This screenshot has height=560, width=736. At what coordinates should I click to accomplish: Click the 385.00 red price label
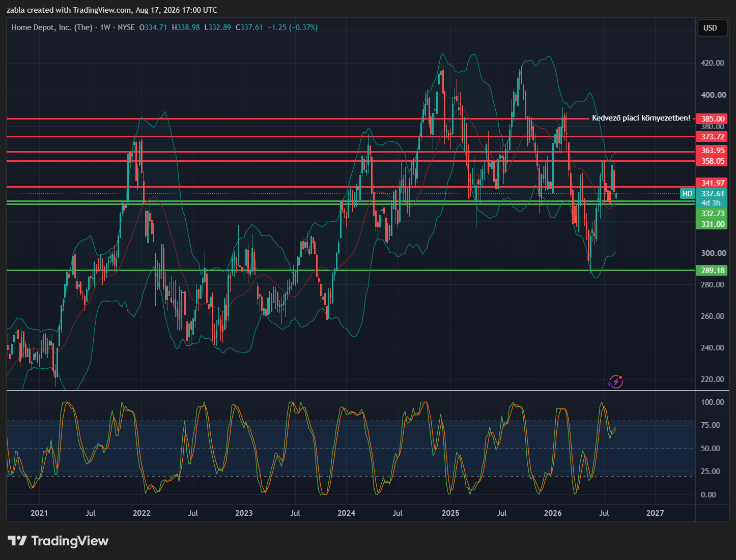pos(712,119)
